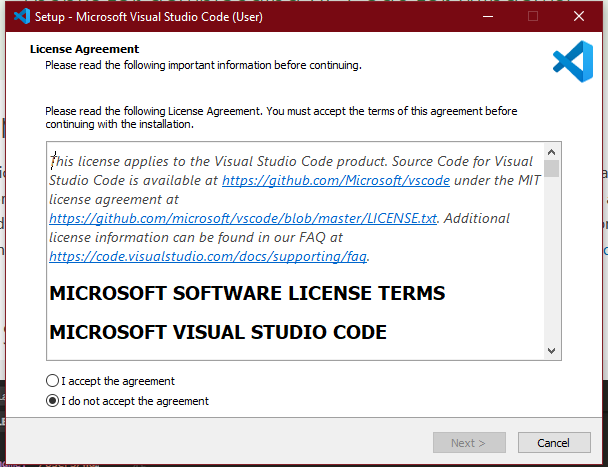Click the "License Agreement" page title

84,49
